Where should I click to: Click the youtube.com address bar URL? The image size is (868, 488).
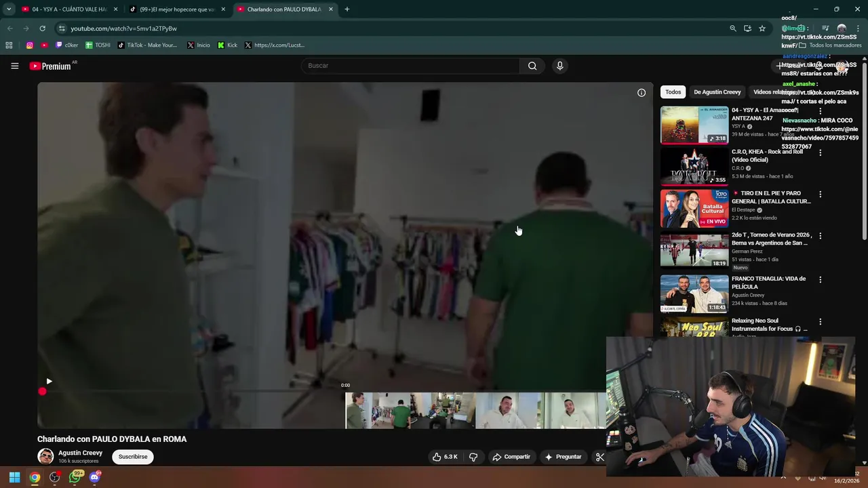pos(123,28)
